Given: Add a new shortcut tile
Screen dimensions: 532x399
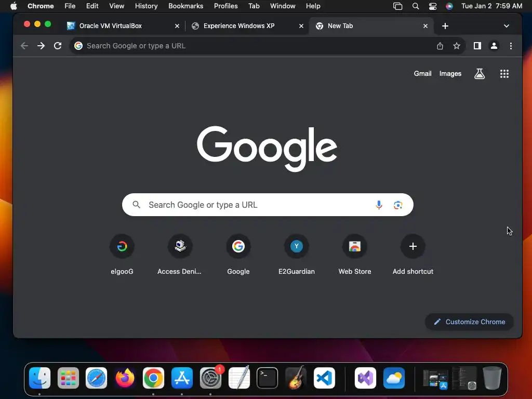Looking at the screenshot, I should click(x=413, y=255).
